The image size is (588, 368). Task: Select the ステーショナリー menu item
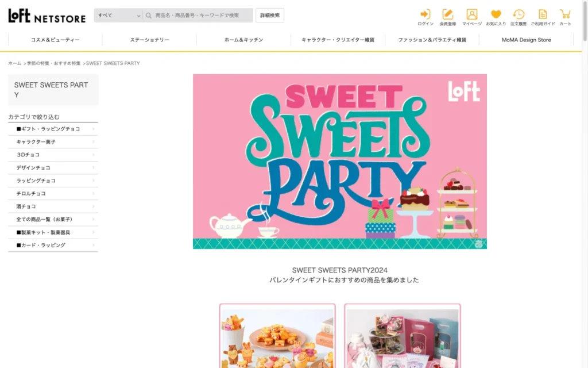click(149, 40)
